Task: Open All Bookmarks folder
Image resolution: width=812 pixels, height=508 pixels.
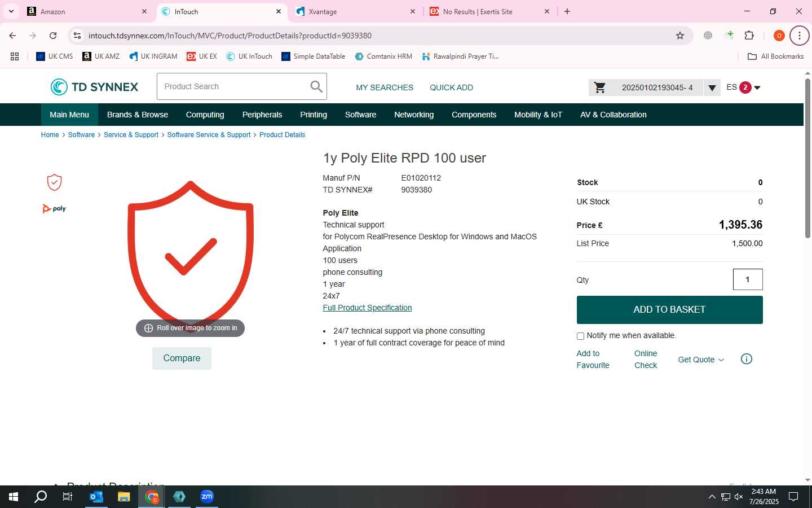Action: pyautogui.click(x=775, y=56)
